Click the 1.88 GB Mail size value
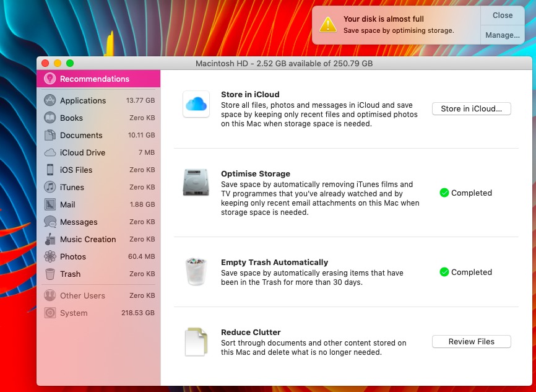Screen dimensions: 536x392 coord(142,204)
